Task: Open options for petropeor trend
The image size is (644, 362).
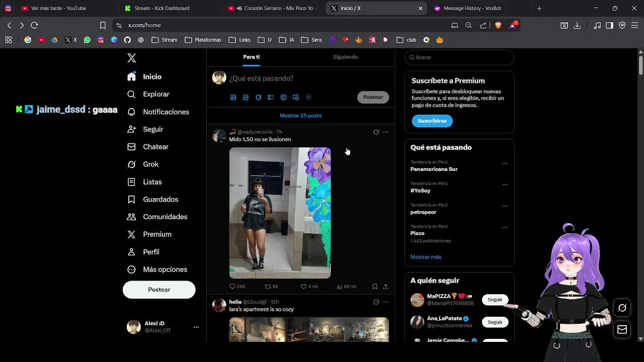Action: [x=505, y=206]
